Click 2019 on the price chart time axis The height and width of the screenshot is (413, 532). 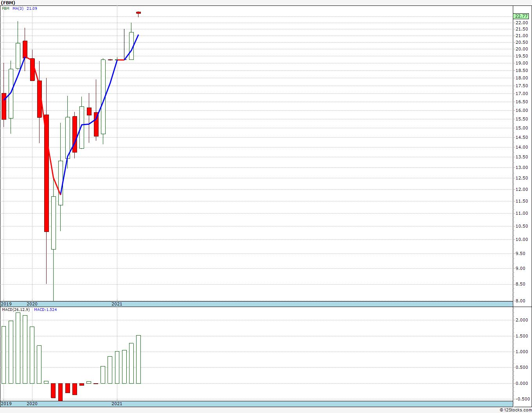6,304
